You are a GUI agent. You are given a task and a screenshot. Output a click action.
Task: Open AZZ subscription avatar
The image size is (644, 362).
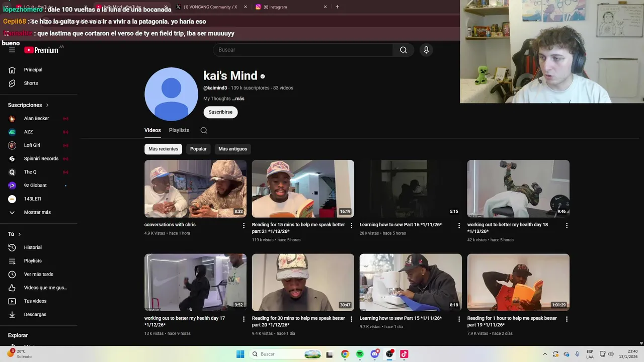tap(12, 132)
